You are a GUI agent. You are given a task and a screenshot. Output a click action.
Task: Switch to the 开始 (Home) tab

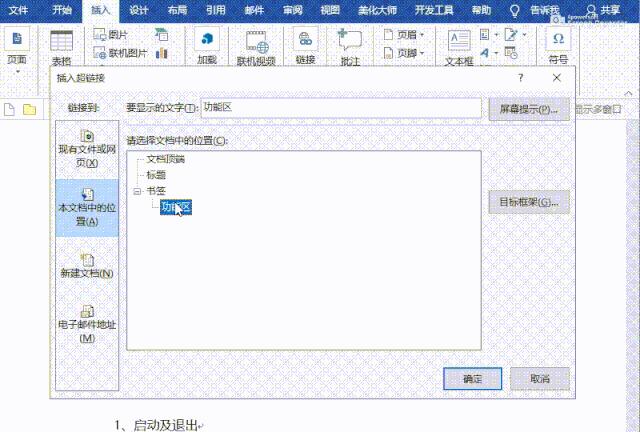(62, 10)
